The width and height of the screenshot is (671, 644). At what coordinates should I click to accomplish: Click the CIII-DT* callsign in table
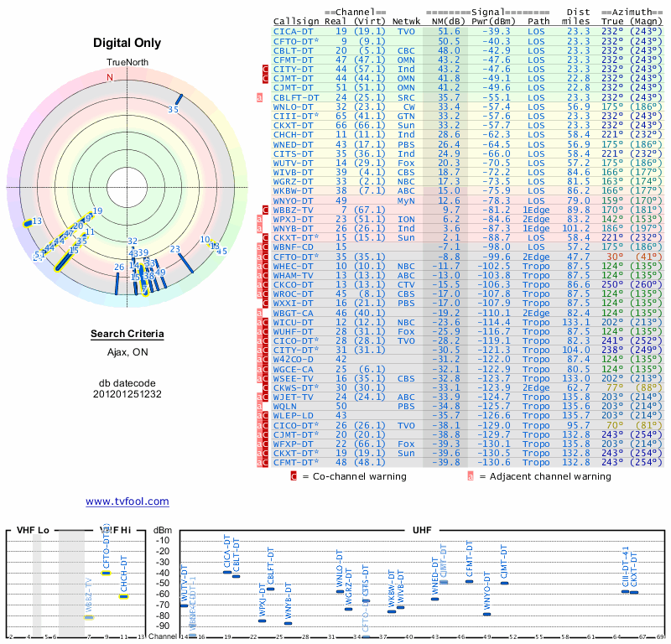[296, 116]
